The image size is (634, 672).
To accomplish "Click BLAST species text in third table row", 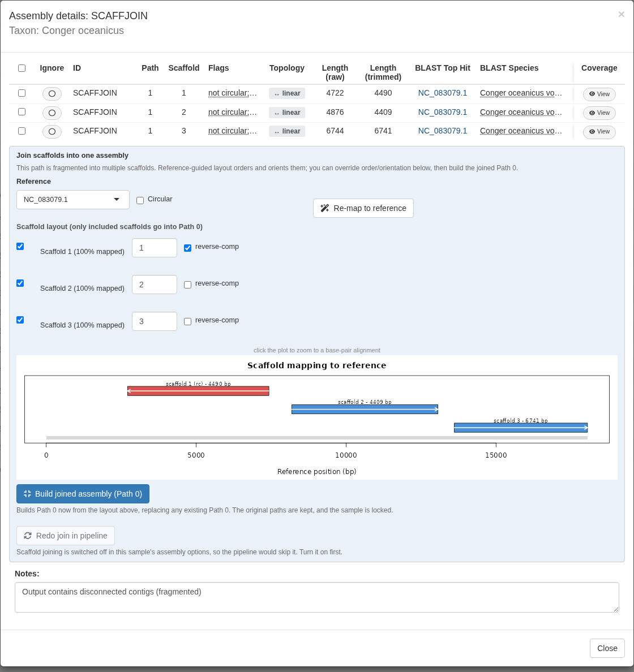I will 521,131.
